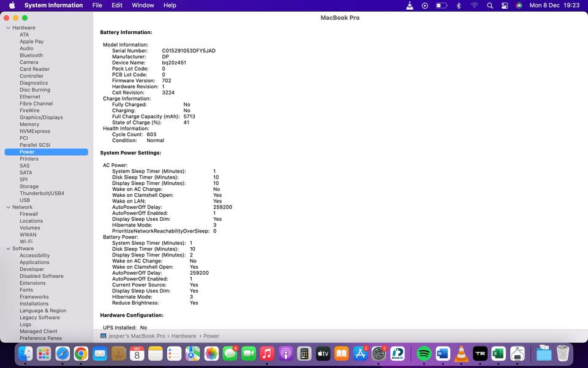Select Thunderbolt/USB4 in the sidebar

42,193
